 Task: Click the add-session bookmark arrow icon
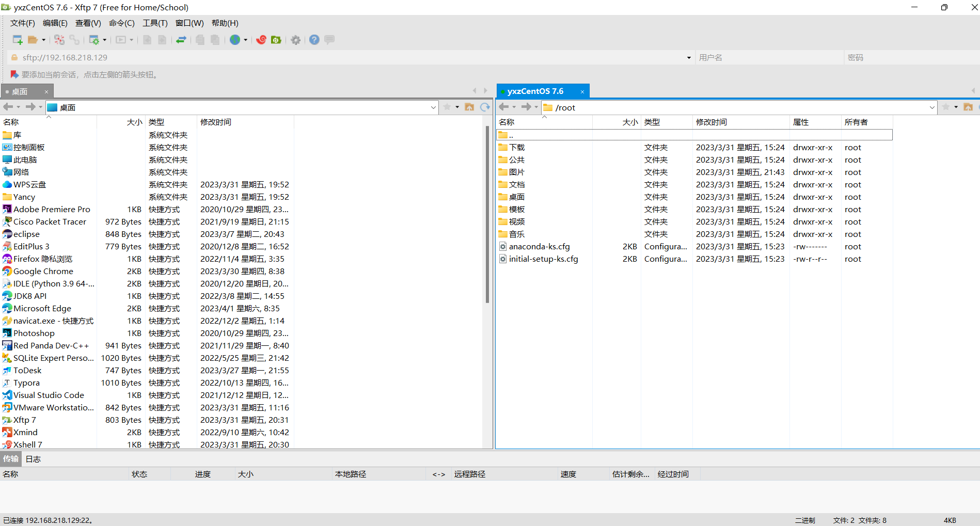coord(14,74)
